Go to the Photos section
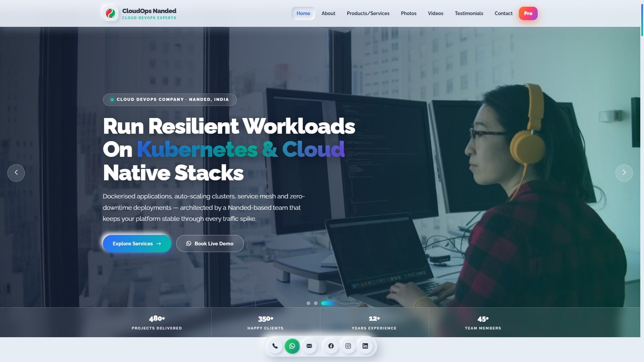 click(x=409, y=13)
